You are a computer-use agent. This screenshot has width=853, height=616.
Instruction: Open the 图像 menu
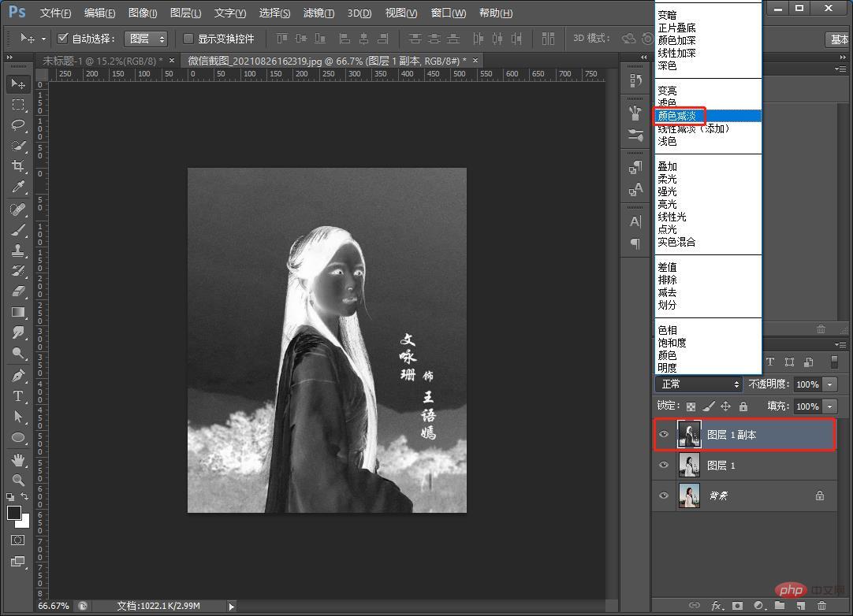click(143, 13)
